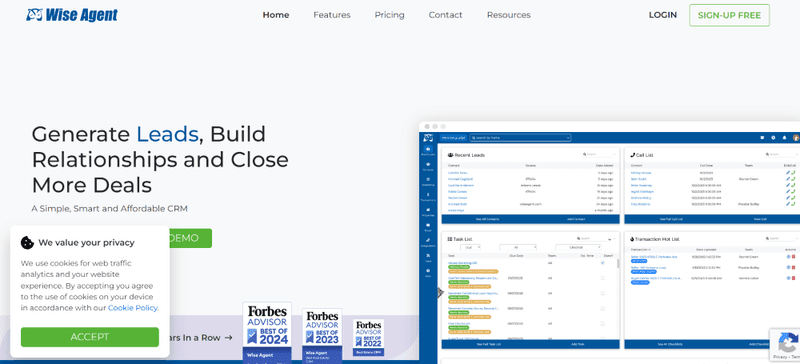The image size is (800, 364).
Task: Click the SIGN-UP FREE button
Action: point(729,15)
